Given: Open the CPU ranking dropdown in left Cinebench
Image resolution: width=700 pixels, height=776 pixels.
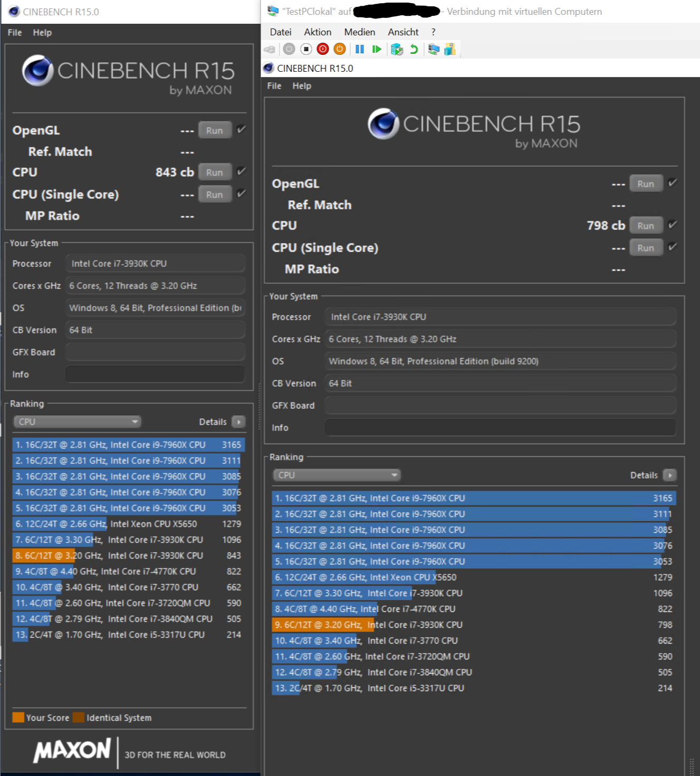Looking at the screenshot, I should coord(78,422).
